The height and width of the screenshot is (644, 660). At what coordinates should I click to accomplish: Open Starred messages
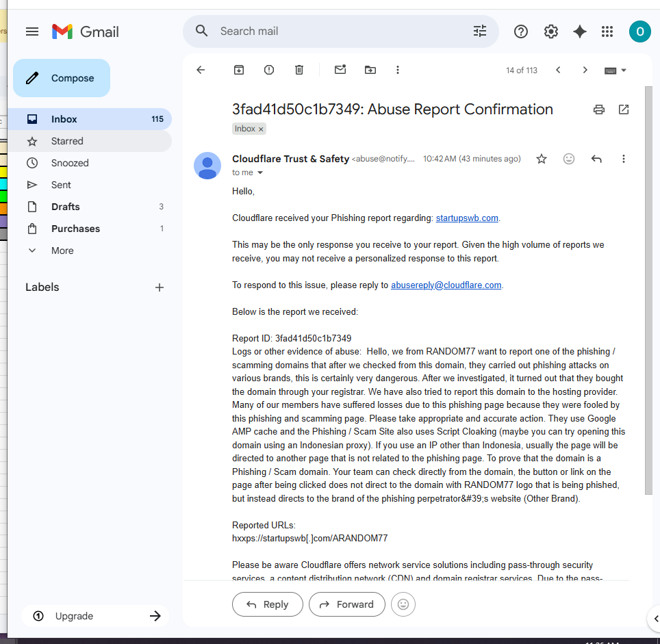[90, 141]
